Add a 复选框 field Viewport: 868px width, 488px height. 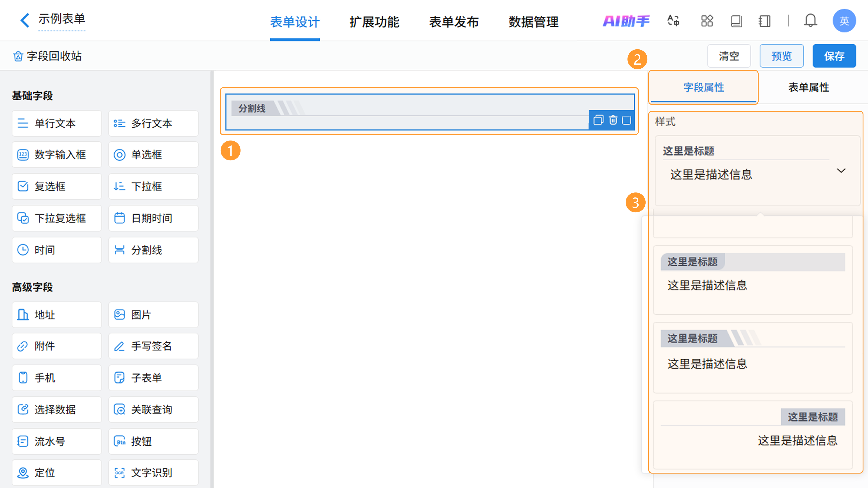[57, 186]
